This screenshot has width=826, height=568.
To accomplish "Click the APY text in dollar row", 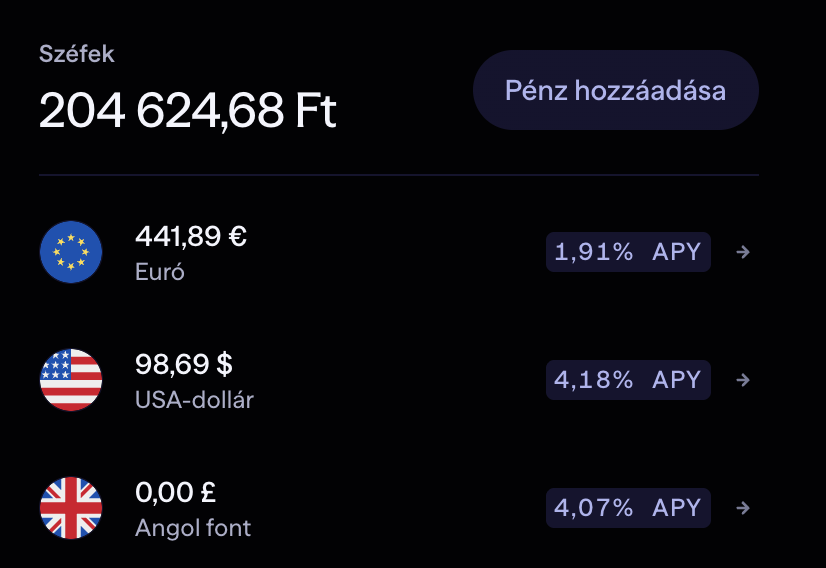I will pyautogui.click(x=677, y=380).
